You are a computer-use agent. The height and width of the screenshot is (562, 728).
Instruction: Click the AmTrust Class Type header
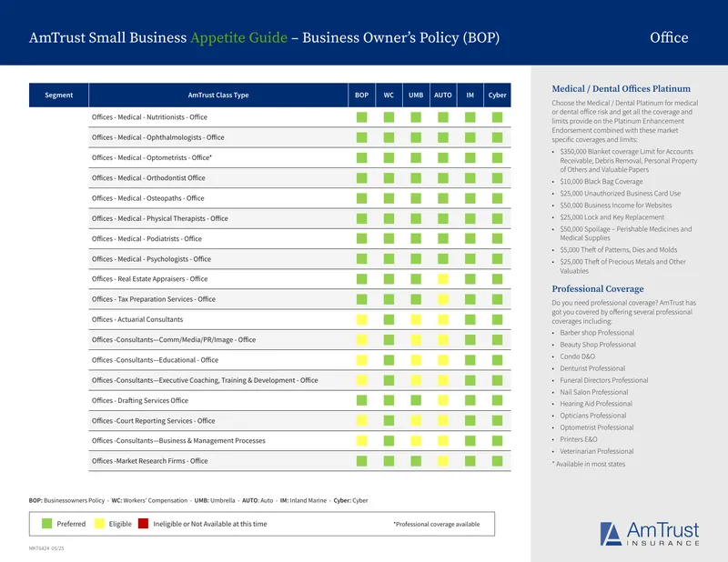click(218, 95)
